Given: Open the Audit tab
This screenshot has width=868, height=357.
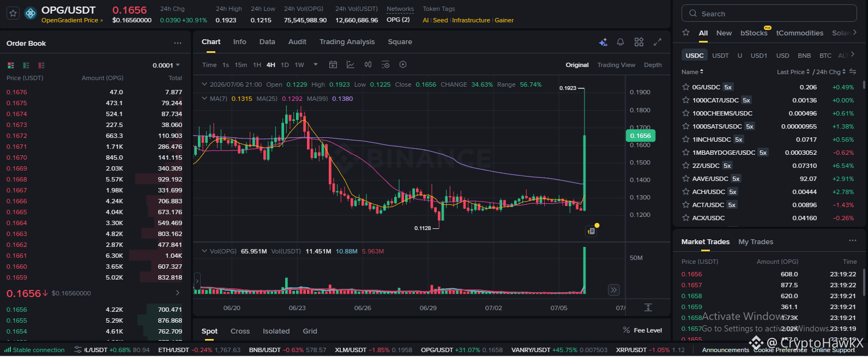Looking at the screenshot, I should tap(297, 42).
